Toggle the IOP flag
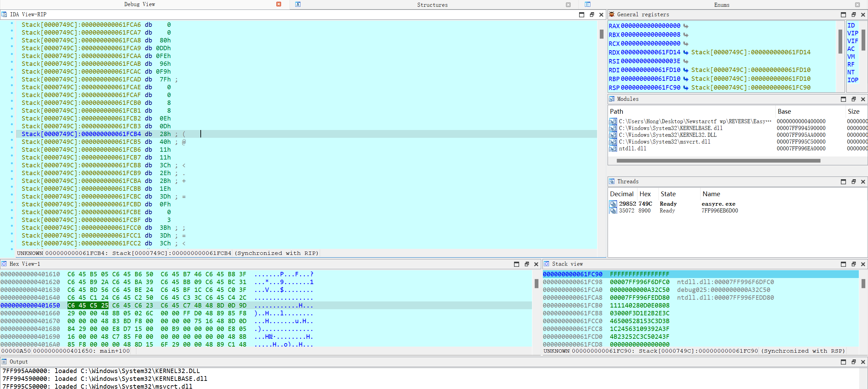Image resolution: width=868 pixels, height=389 pixels. click(x=853, y=80)
